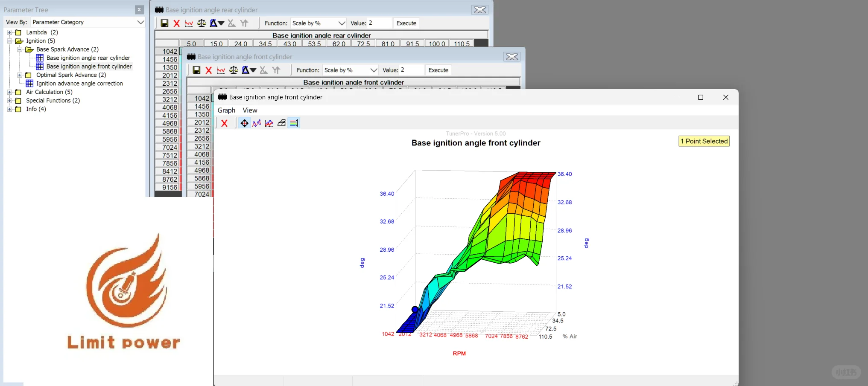Click the '1 Point Selected' indicator label
The image size is (868, 386).
coord(704,141)
